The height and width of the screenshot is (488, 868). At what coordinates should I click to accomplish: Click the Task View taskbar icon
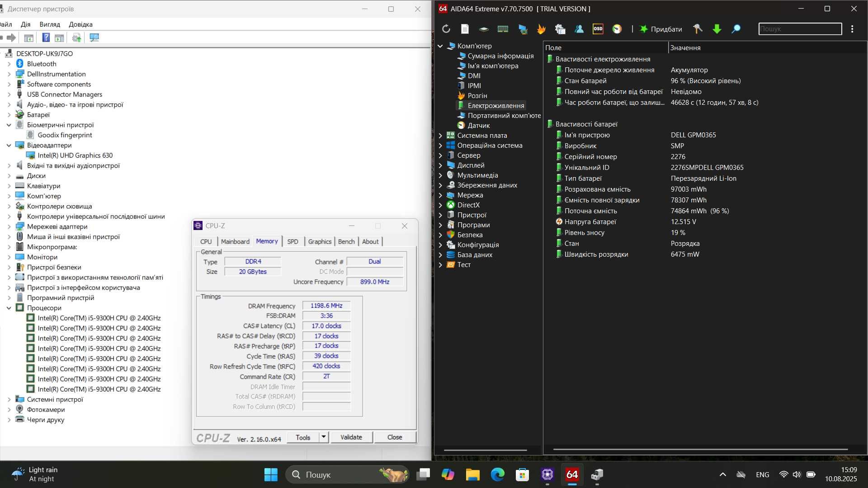point(423,474)
